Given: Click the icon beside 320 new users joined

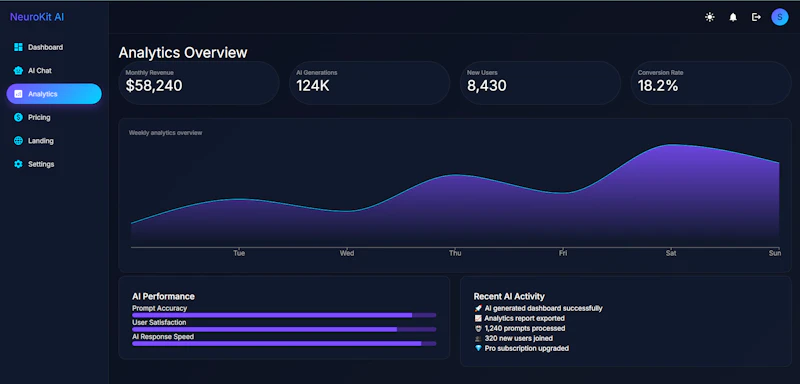Looking at the screenshot, I should pos(478,339).
